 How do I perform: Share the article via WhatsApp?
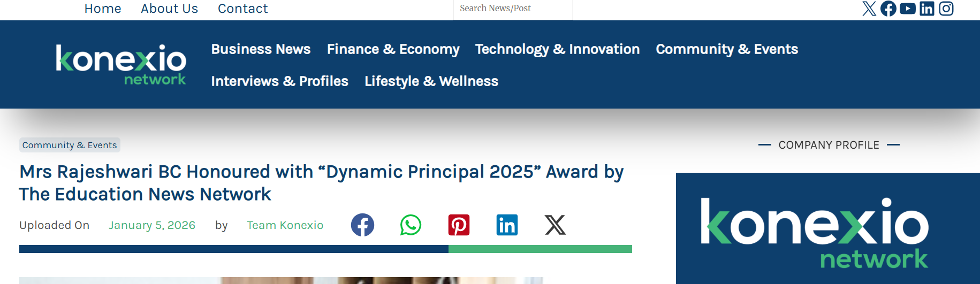click(x=411, y=225)
